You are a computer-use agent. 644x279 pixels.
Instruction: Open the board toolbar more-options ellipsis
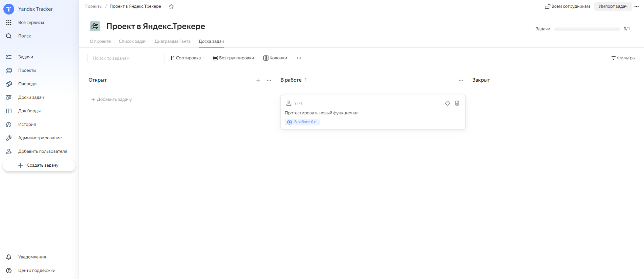pos(299,58)
